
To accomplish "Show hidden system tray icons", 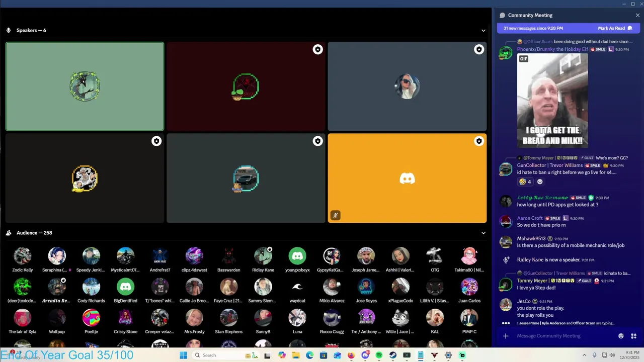I will pyautogui.click(x=584, y=355).
